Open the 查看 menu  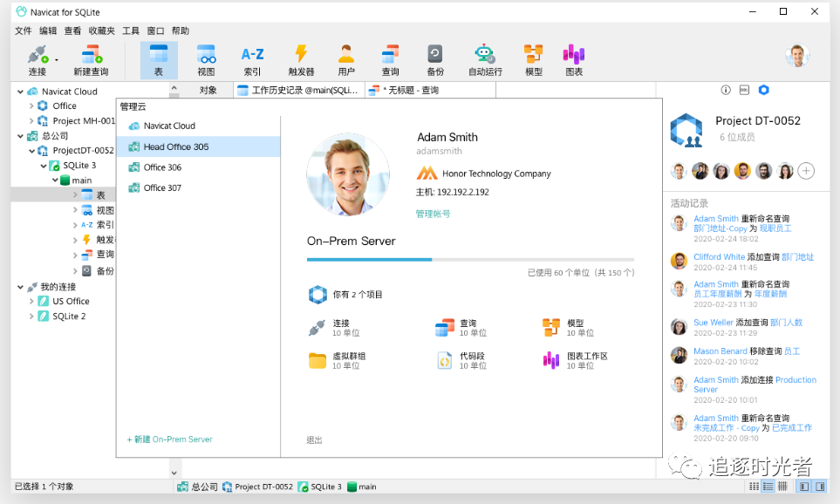[72, 31]
